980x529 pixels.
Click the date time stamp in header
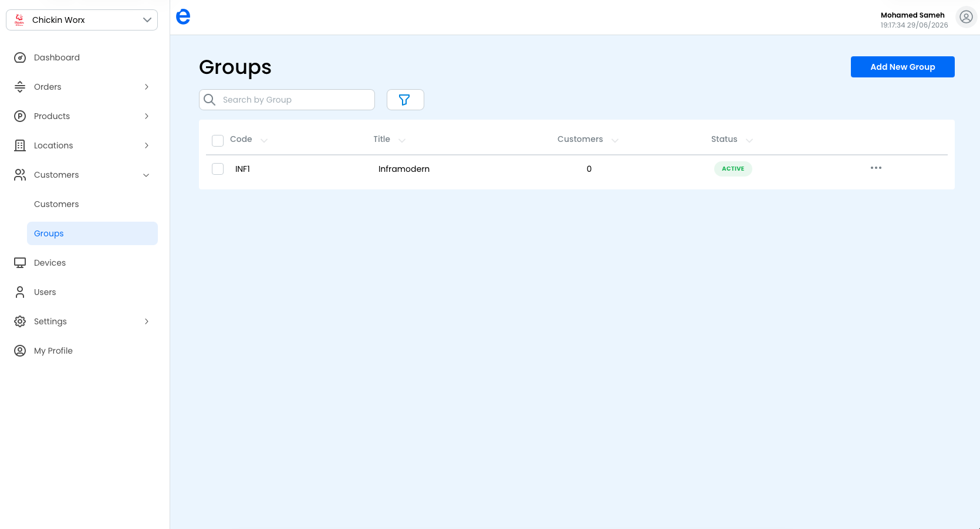(x=914, y=25)
